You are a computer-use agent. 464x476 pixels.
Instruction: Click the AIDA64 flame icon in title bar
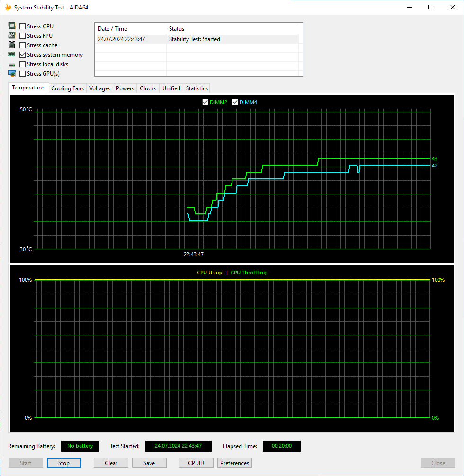pyautogui.click(x=8, y=7)
